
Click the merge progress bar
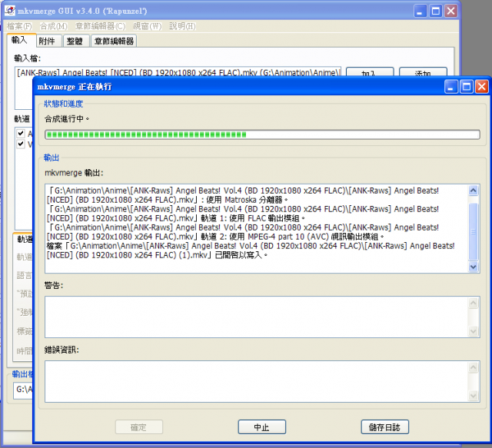[262, 134]
